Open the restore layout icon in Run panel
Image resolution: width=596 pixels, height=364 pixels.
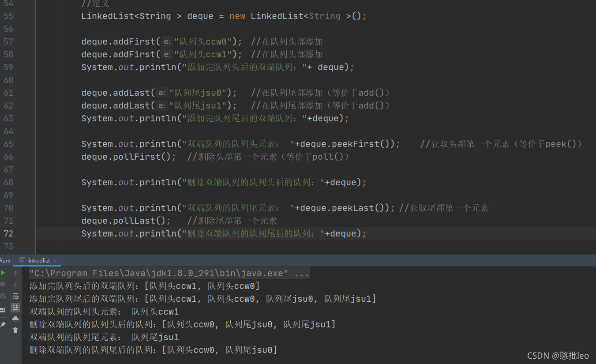tap(3, 310)
